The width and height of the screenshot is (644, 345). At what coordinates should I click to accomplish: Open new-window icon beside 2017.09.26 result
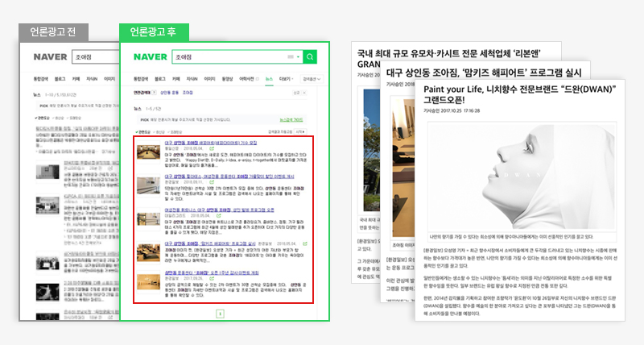(x=212, y=278)
